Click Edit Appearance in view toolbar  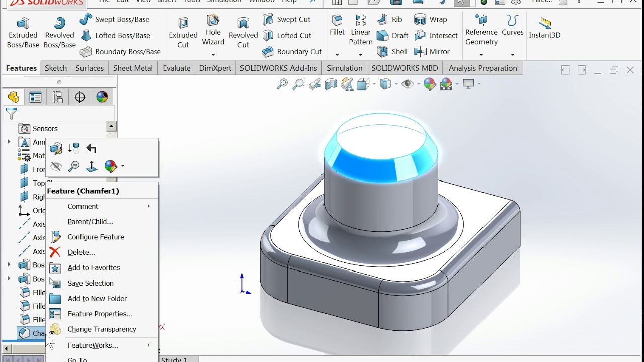429,84
